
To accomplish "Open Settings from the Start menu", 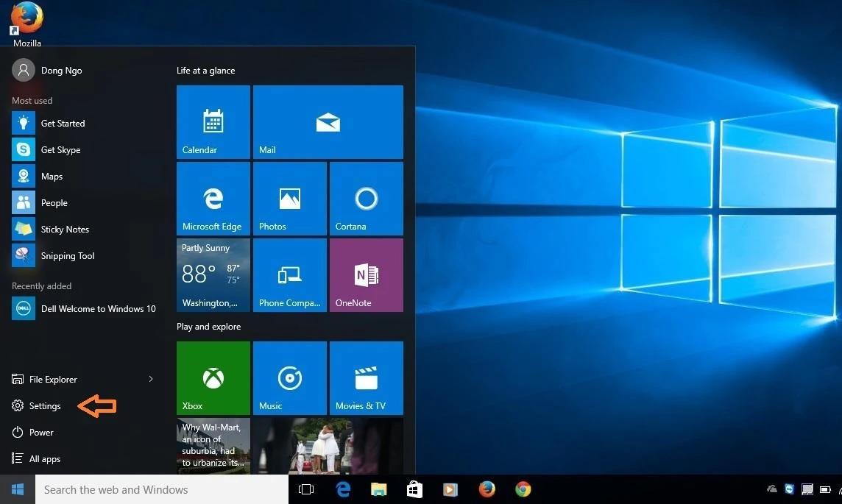I will click(x=44, y=405).
